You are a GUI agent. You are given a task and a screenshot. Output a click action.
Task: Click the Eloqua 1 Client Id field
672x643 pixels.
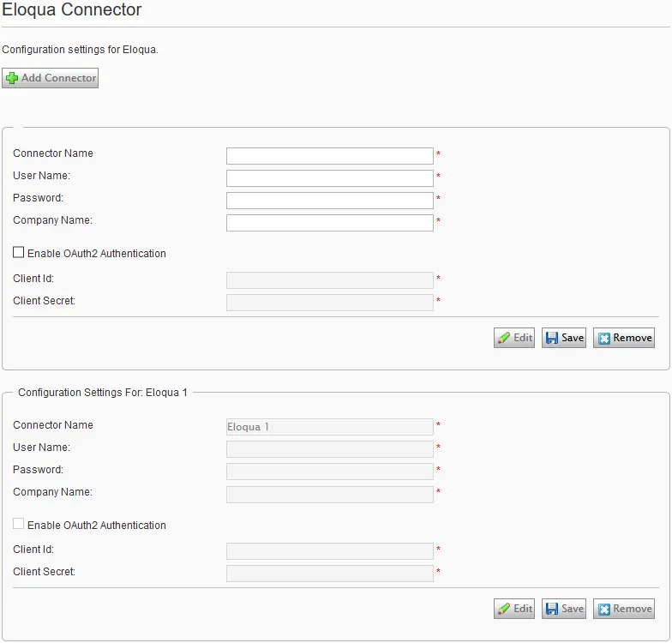click(x=329, y=551)
